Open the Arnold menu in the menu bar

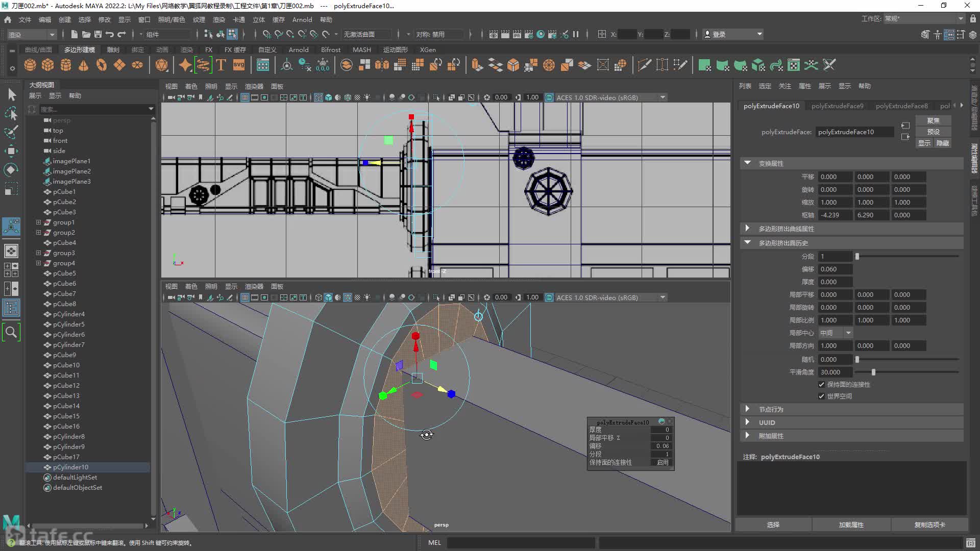[302, 19]
